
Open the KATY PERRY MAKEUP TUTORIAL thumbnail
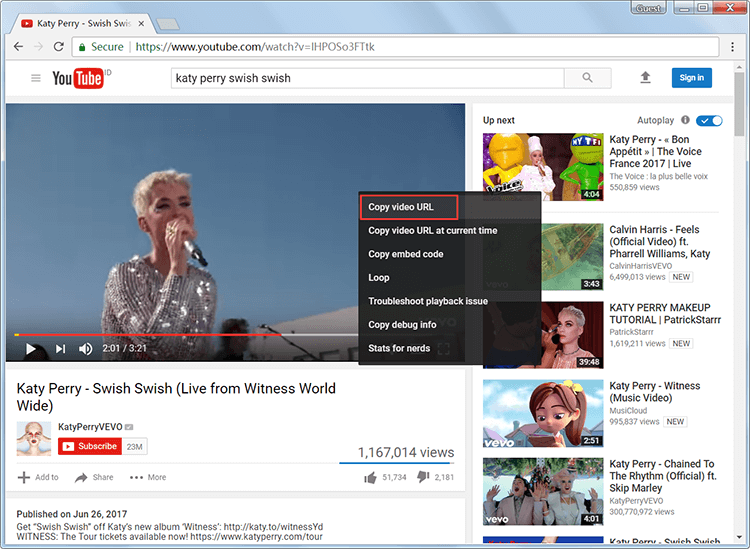[543, 335]
